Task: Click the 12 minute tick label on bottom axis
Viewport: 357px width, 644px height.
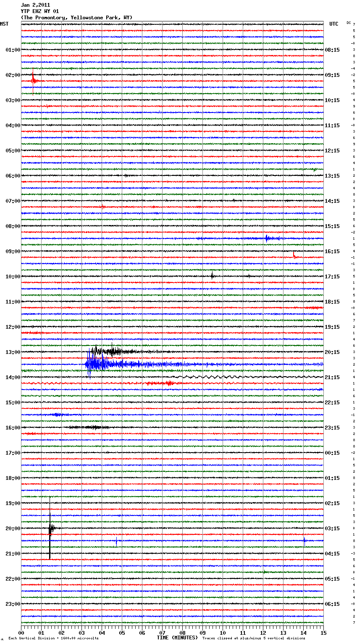Action: 263,633
